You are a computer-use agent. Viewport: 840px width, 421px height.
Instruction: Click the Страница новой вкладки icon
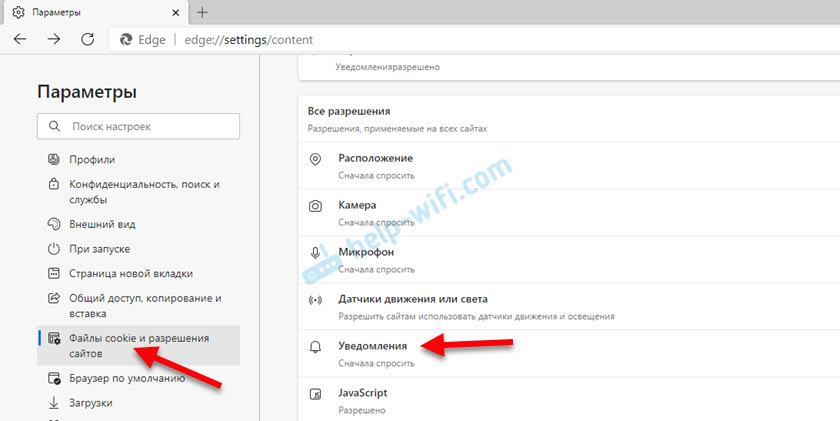[x=54, y=274]
